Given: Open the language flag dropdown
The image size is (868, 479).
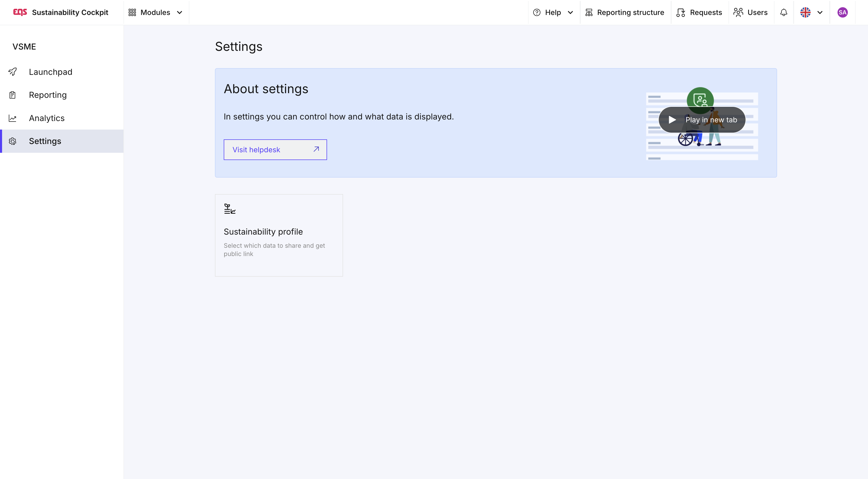Looking at the screenshot, I should pos(811,12).
